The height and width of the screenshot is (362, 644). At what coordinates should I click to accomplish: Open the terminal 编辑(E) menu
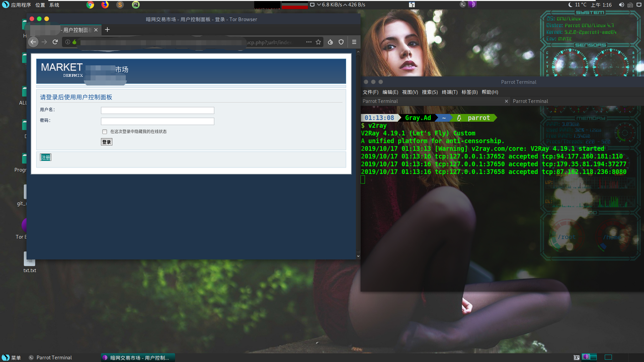[390, 92]
